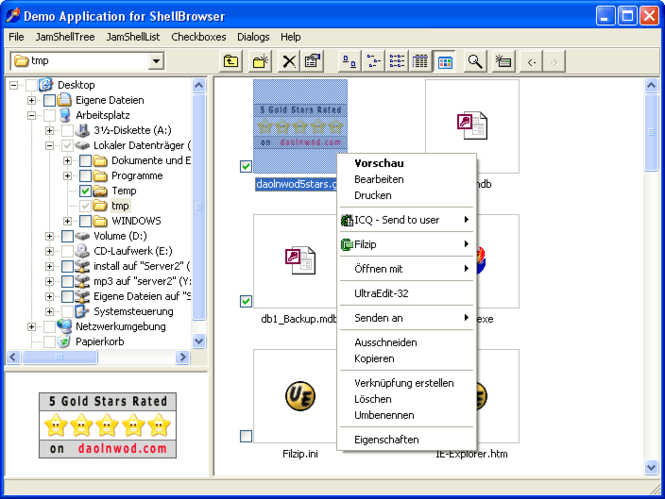This screenshot has width=665, height=499.
Task: Click the UltraEdit icon of Filzip.ini
Action: point(300,396)
